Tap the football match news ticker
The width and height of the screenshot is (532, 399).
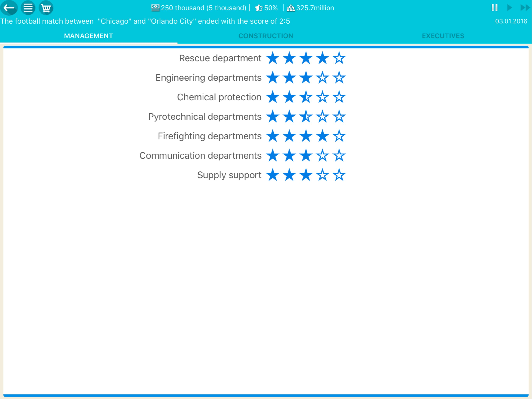click(x=145, y=21)
